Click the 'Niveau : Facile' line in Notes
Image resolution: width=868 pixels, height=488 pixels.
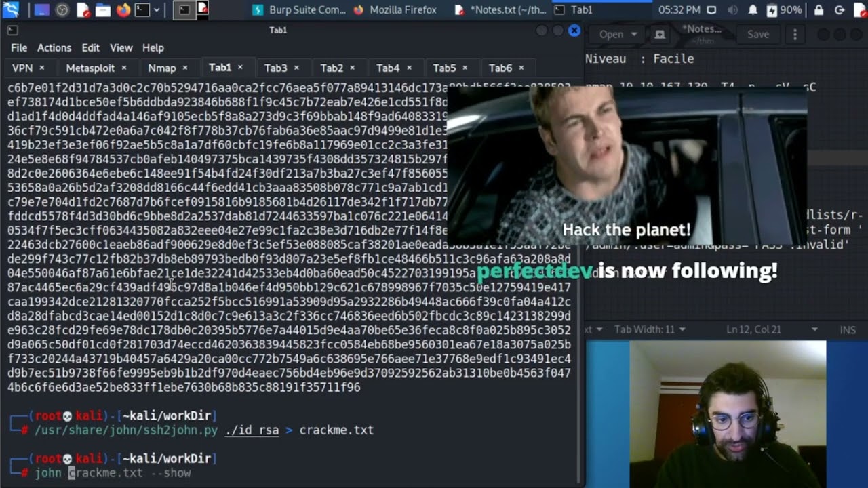coord(639,59)
